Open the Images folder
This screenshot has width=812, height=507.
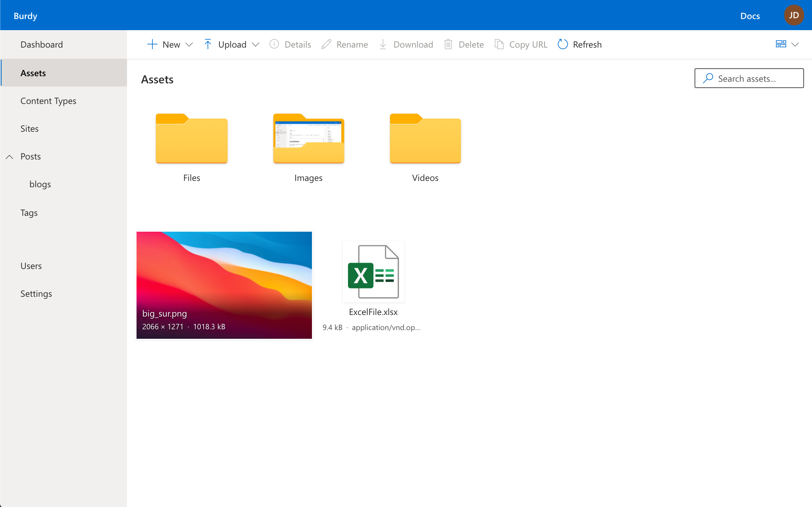308,139
